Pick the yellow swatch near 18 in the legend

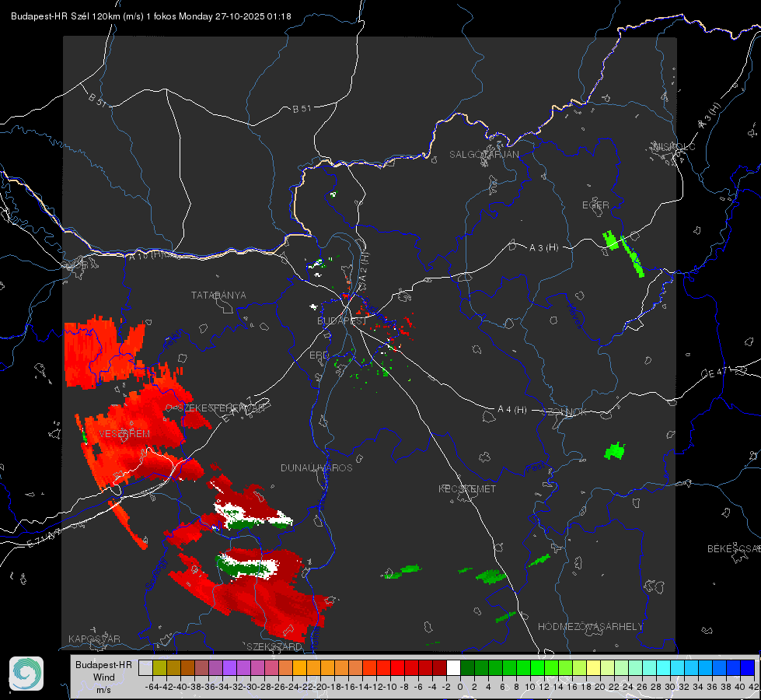pos(593,667)
